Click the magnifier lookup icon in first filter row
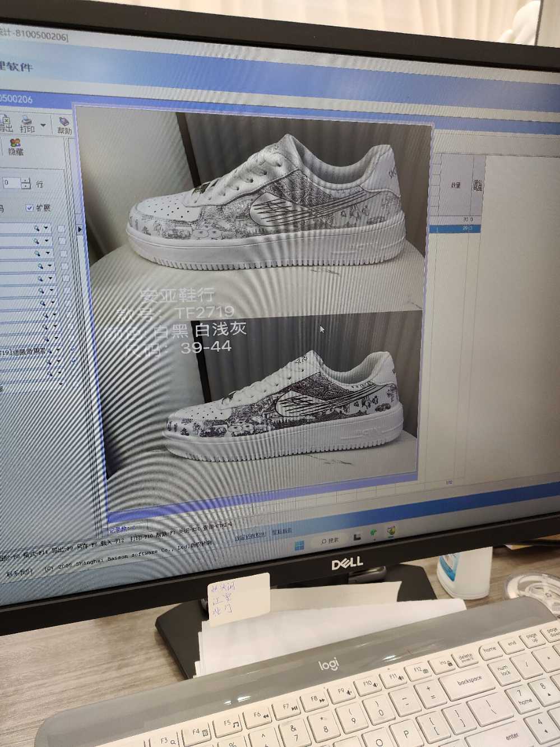560x747 pixels. [36, 228]
